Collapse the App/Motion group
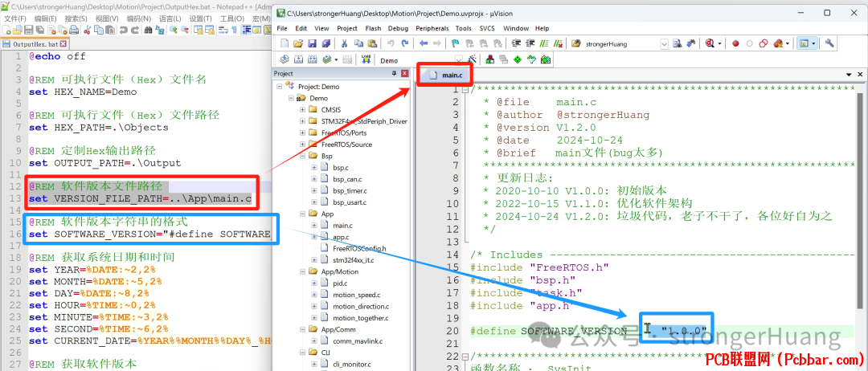 click(303, 271)
